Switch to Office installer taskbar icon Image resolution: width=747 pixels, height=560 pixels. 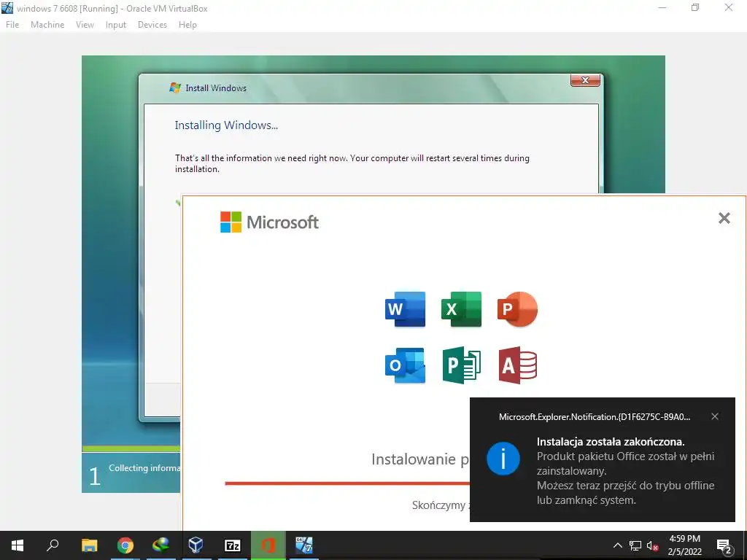click(x=268, y=545)
